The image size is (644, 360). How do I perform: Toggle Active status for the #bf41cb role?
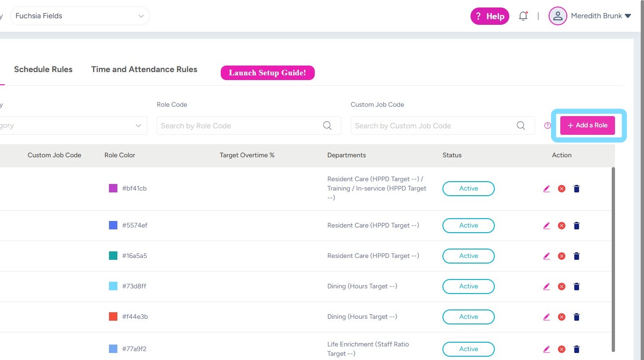coord(468,189)
